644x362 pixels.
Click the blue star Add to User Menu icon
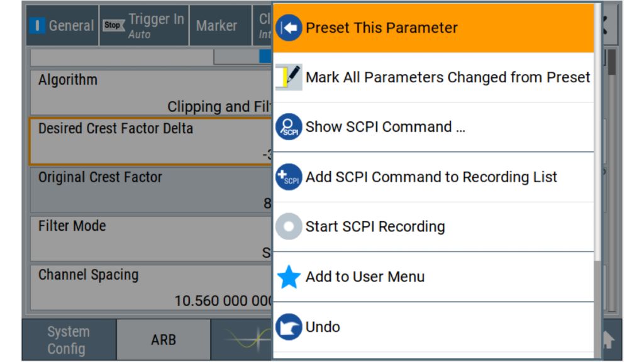click(289, 277)
